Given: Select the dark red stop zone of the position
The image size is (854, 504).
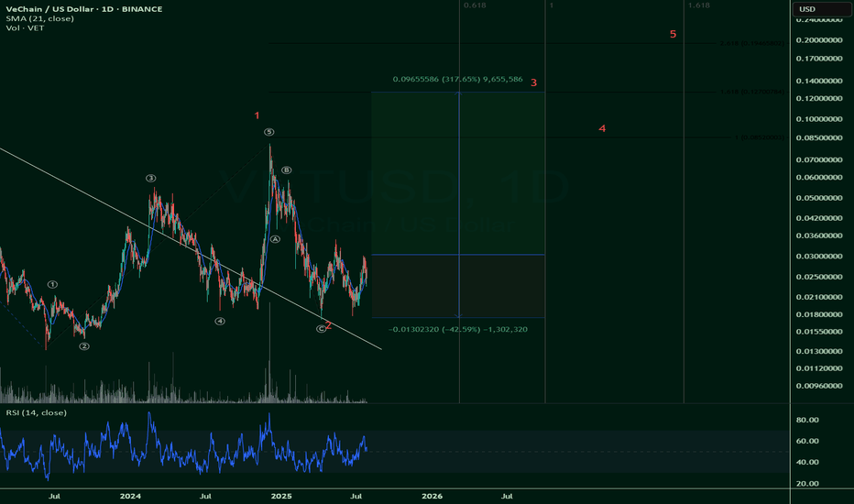Looking at the screenshot, I should (x=458, y=286).
